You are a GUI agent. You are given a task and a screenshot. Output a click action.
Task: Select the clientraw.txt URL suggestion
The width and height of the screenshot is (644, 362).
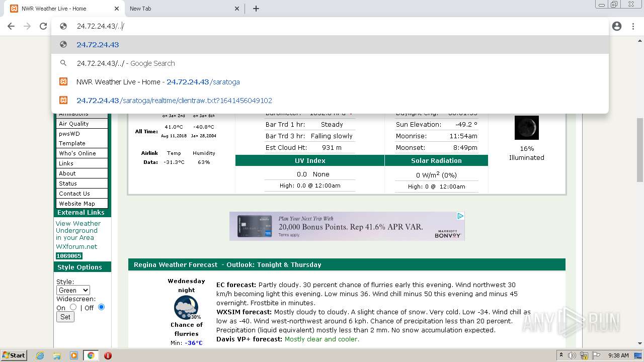[330, 101]
